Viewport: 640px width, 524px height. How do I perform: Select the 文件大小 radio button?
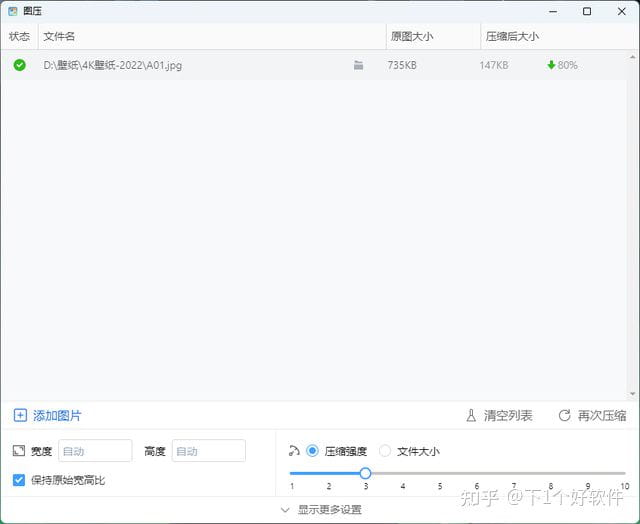click(x=384, y=451)
